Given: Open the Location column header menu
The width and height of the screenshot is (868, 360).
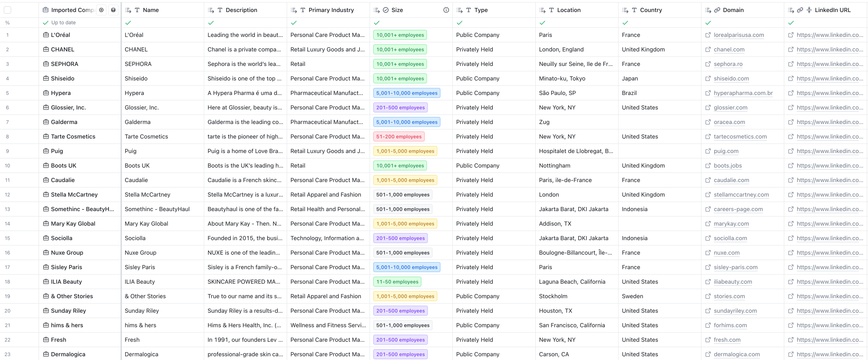Looking at the screenshot, I should 577,10.
